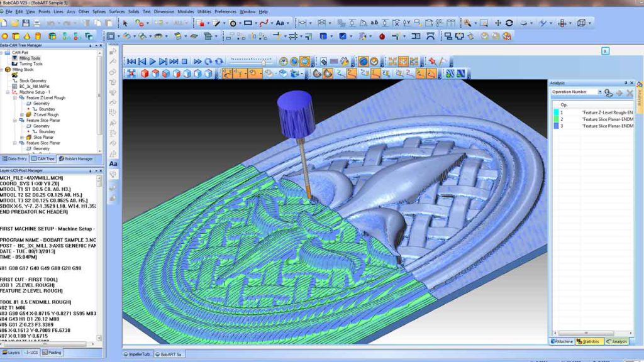The height and width of the screenshot is (362, 644).
Task: Toggle the first orange highlighted toolpath display button
Action: 227,74
